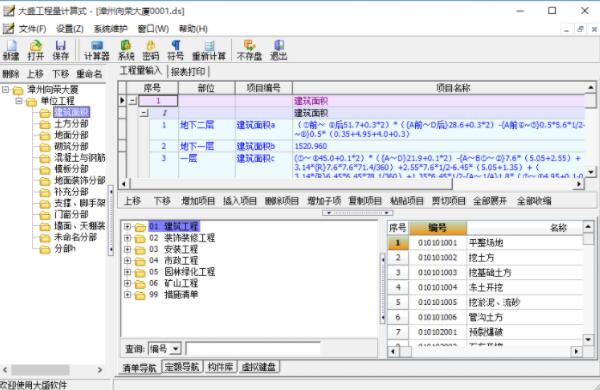Select the 砌筑分部 folder

(71, 147)
